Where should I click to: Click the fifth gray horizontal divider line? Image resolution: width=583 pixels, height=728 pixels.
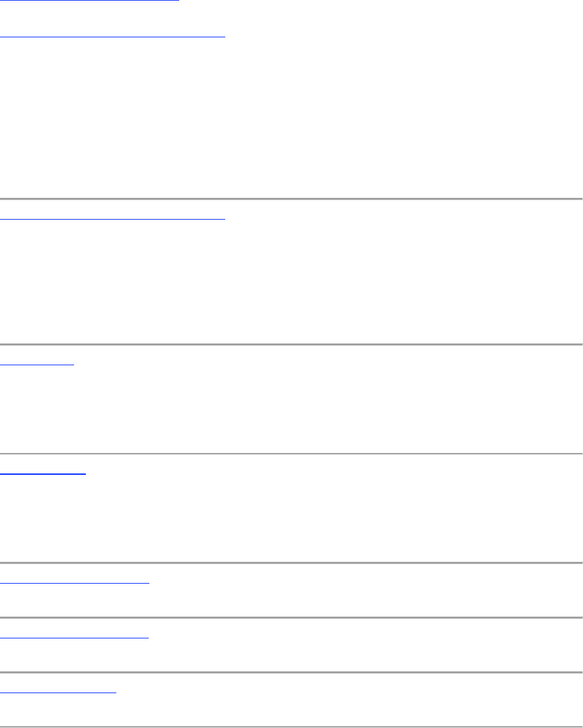click(291, 617)
